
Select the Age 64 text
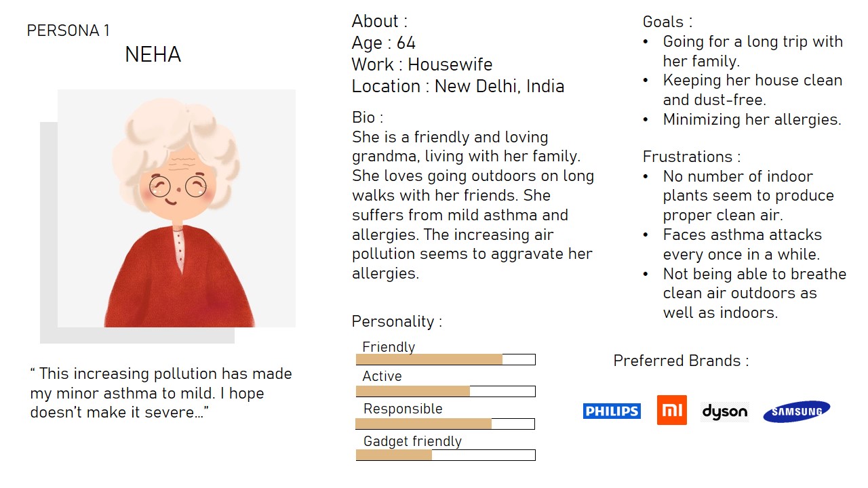[383, 43]
